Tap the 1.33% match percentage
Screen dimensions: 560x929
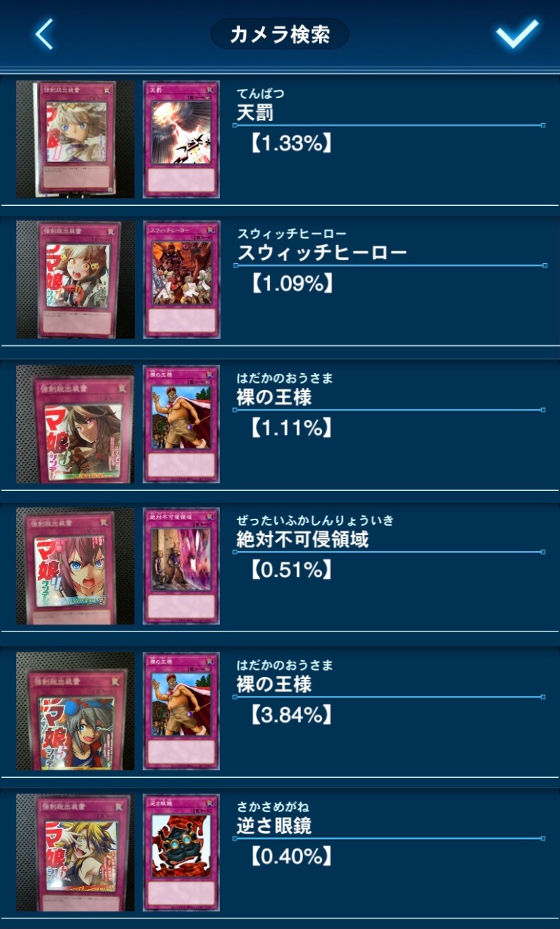[x=290, y=144]
